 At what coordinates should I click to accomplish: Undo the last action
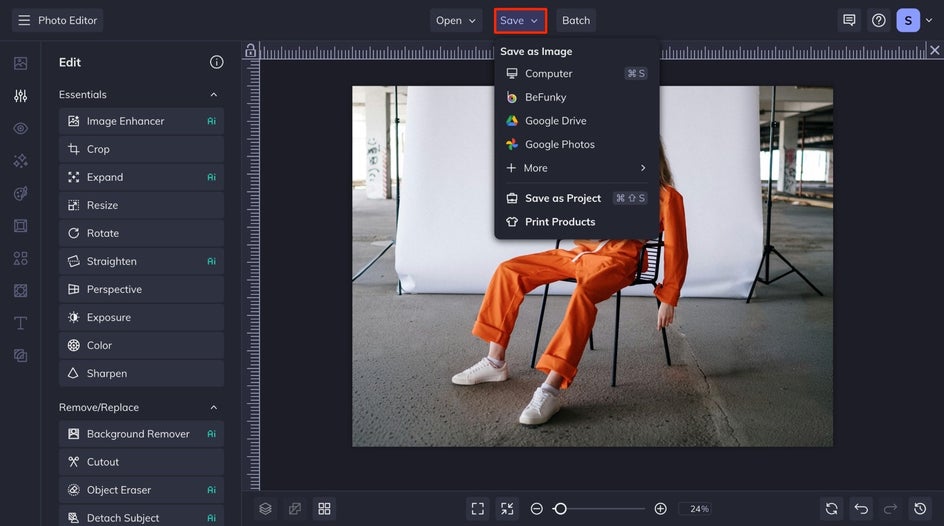[861, 509]
